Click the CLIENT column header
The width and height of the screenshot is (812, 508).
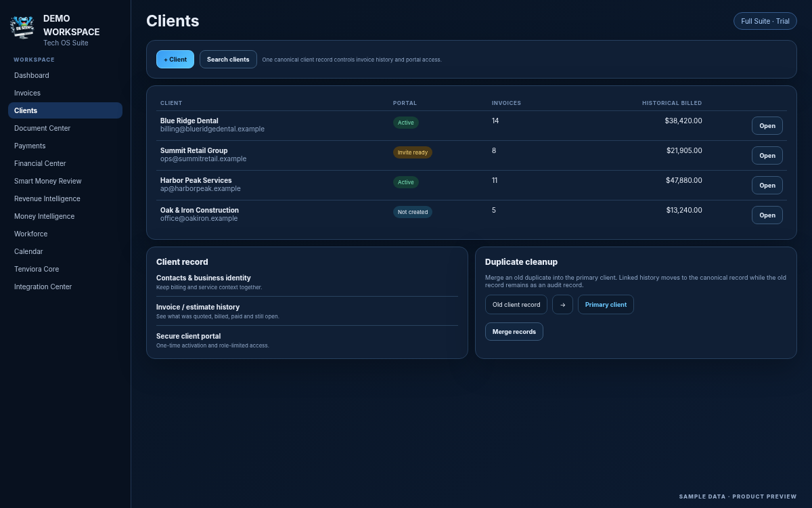tap(171, 103)
